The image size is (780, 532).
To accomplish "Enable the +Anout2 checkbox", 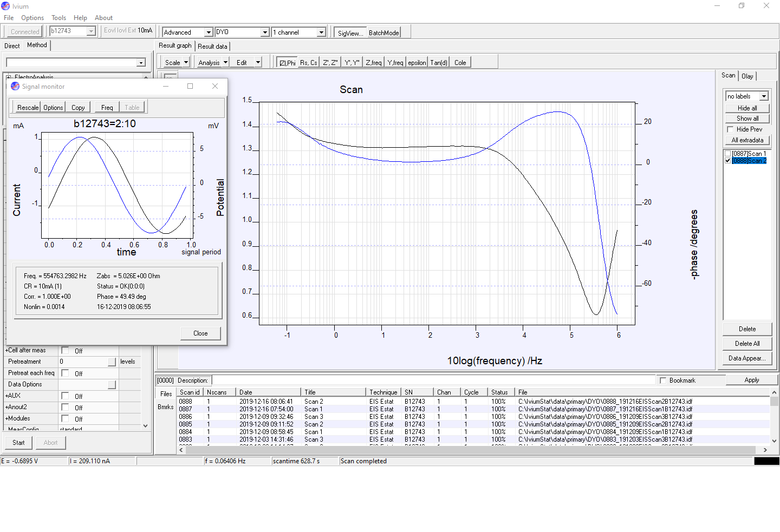I will (x=65, y=407).
